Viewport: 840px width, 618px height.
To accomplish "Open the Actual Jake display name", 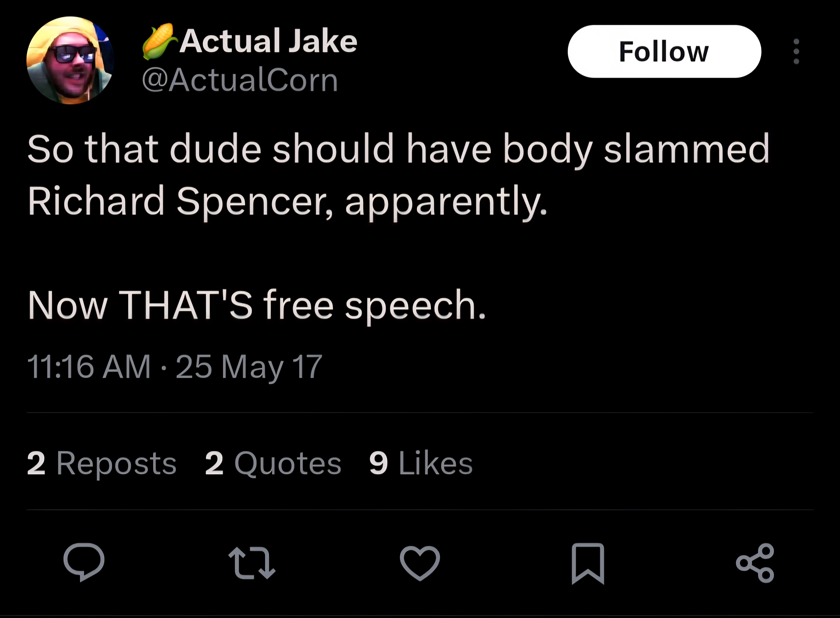I will [x=268, y=41].
